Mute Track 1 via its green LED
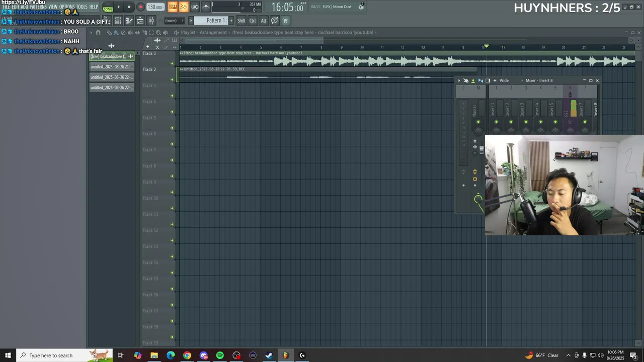This screenshot has width=644, height=362. [x=173, y=63]
